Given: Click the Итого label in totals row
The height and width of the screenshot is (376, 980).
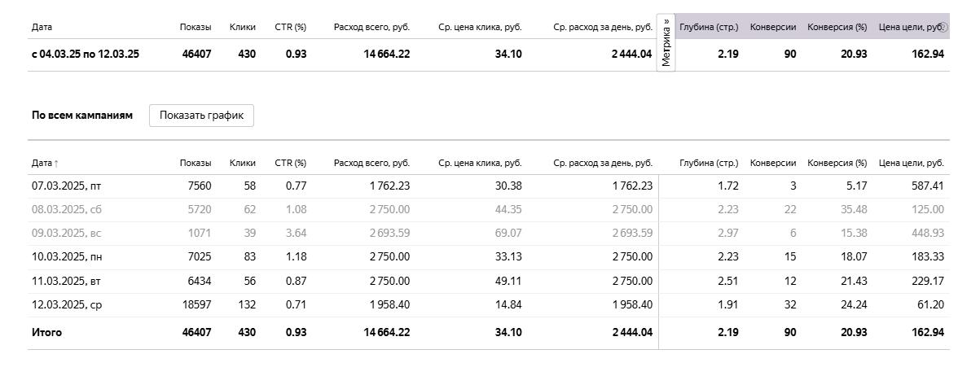Looking at the screenshot, I should (46, 333).
